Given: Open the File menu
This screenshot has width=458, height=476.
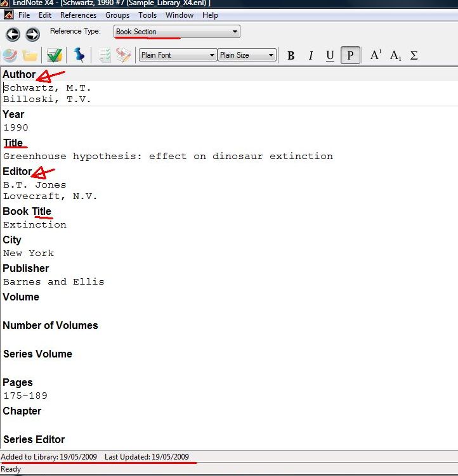Looking at the screenshot, I should tap(24, 15).
